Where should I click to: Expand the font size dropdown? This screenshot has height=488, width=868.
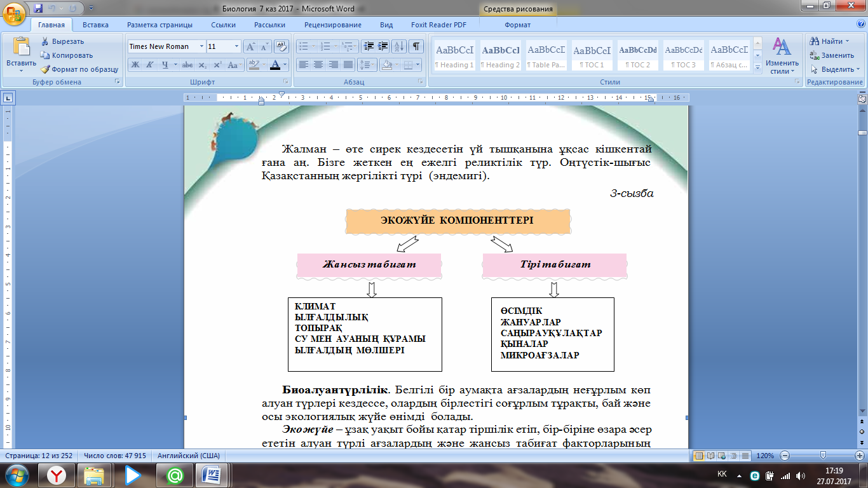(x=237, y=46)
